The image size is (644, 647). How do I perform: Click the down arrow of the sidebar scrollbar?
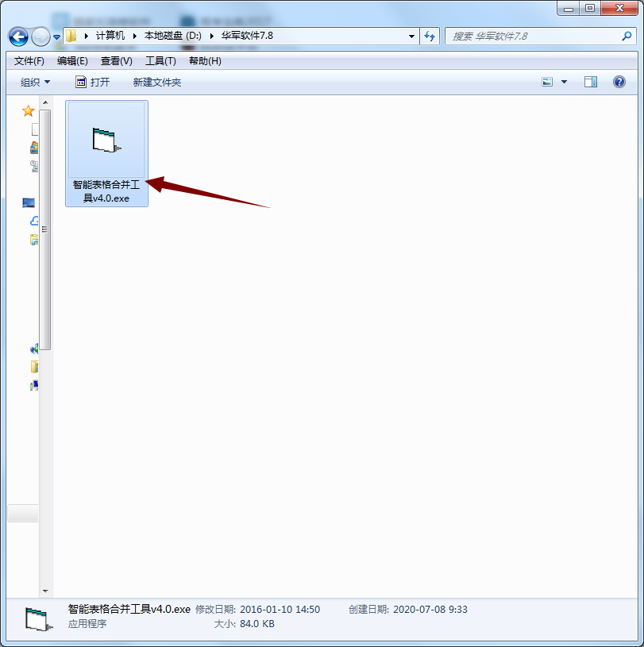coord(45,591)
